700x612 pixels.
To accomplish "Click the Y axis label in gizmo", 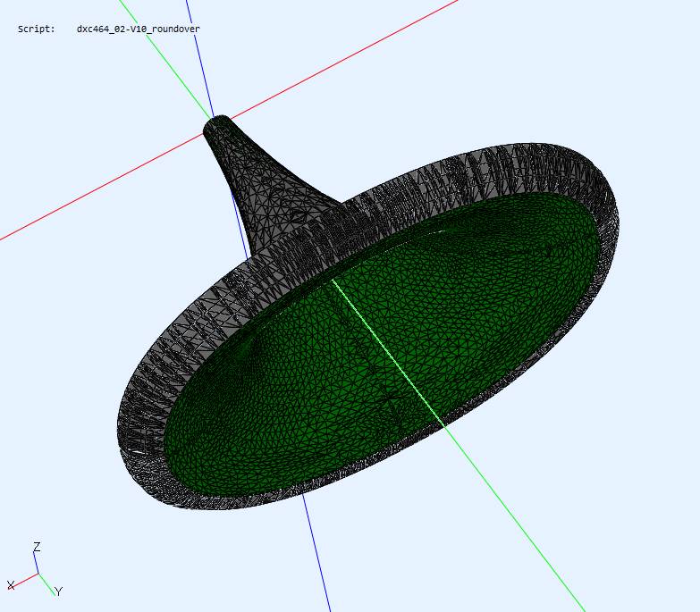I will click(58, 591).
